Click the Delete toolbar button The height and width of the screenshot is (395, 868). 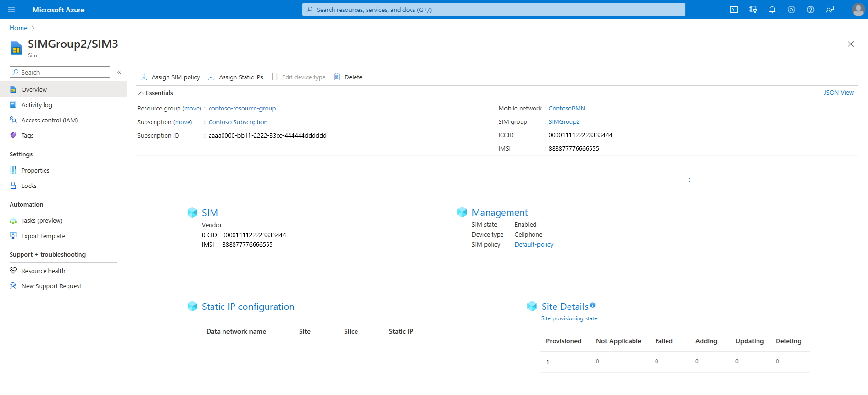pyautogui.click(x=348, y=77)
